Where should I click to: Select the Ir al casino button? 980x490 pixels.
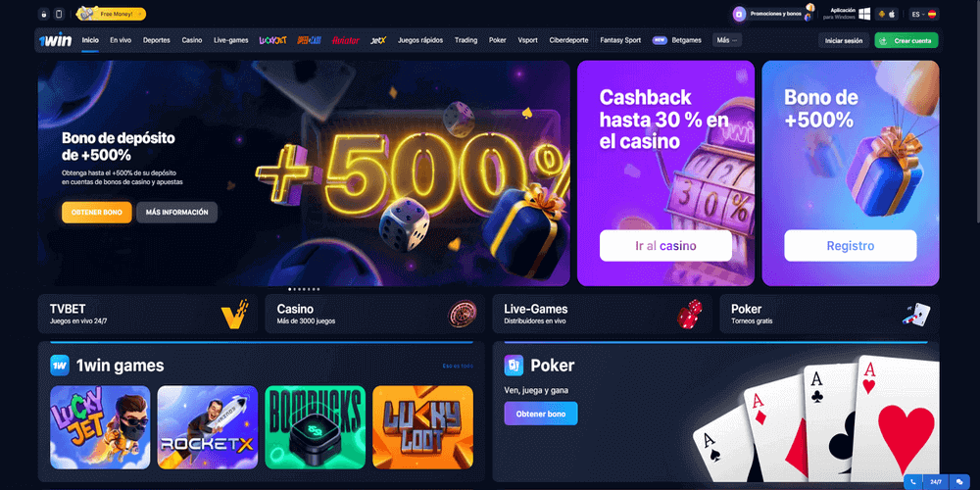(x=665, y=246)
